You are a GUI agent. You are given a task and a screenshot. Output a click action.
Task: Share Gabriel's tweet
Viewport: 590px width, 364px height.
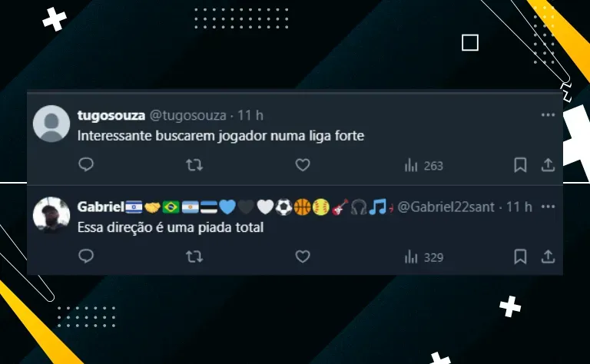point(549,256)
